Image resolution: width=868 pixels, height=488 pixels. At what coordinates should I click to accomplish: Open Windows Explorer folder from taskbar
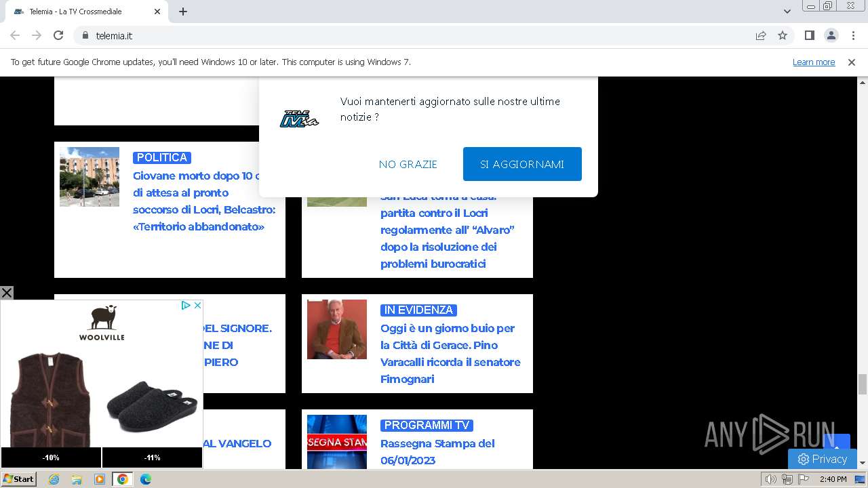click(77, 479)
